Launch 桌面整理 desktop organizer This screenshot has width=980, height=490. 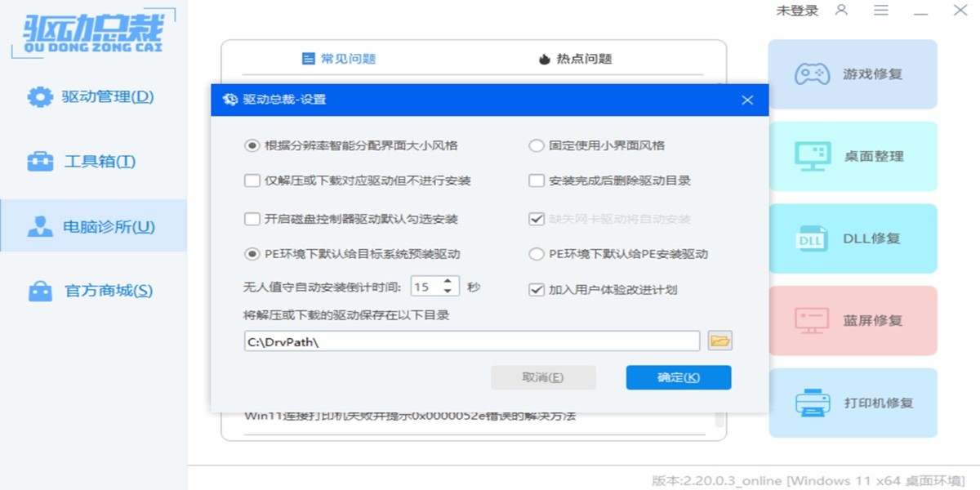tap(853, 156)
